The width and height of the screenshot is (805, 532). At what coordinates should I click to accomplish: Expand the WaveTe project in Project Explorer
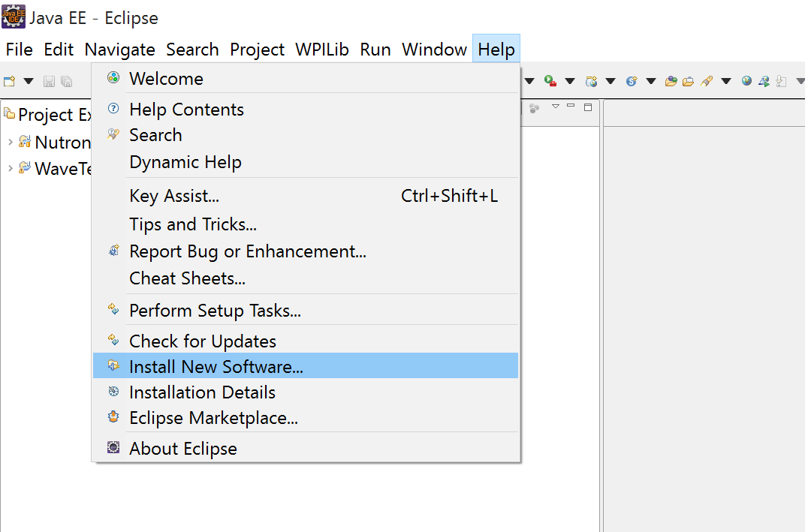coord(10,168)
